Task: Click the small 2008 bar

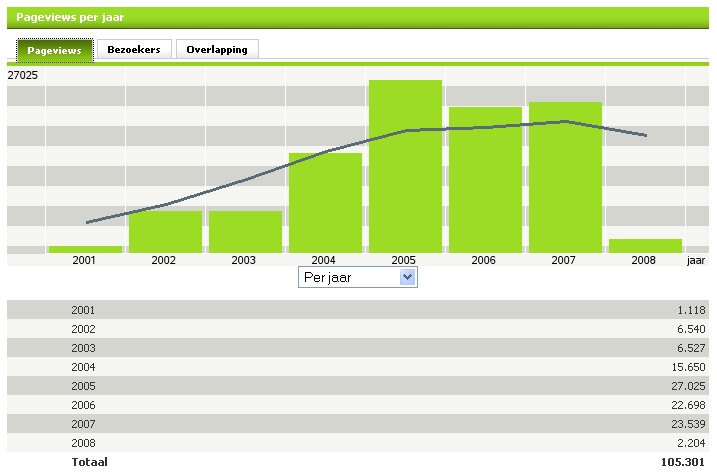Action: coord(645,245)
